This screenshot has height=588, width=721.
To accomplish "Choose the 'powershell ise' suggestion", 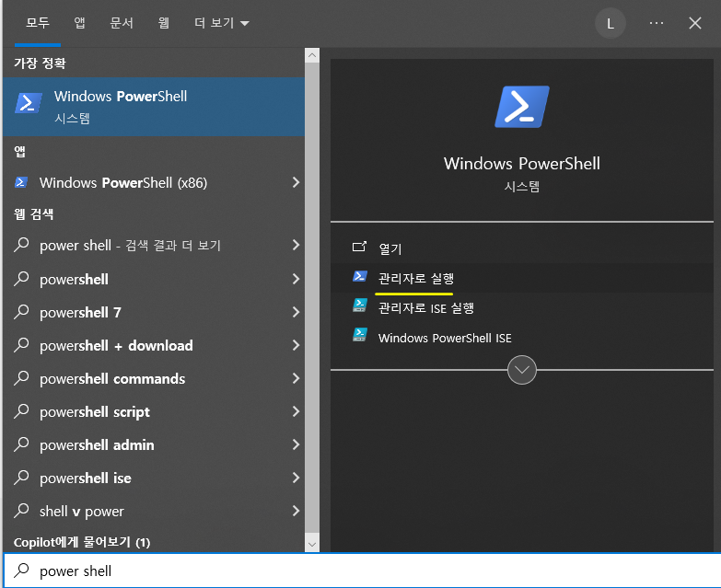I will click(x=154, y=478).
